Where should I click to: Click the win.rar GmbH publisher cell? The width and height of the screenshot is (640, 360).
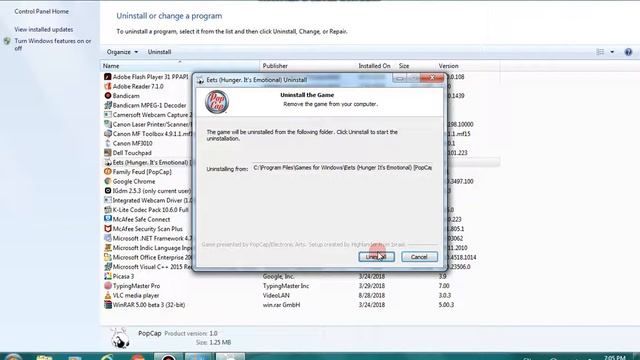click(x=281, y=305)
